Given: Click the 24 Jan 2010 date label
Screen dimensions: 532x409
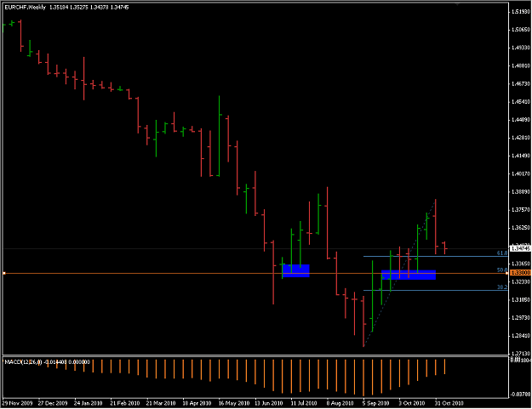Looking at the screenshot, I should click(89, 403).
